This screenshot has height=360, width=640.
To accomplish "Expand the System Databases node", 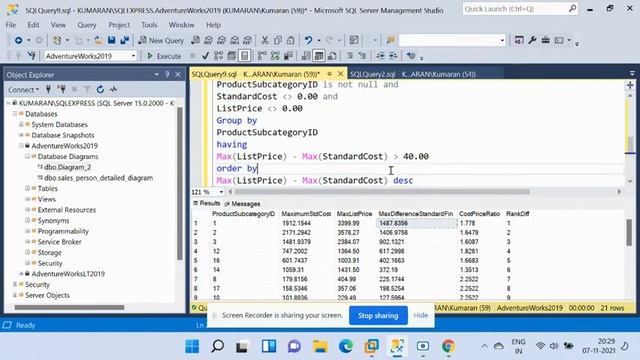I will 21,124.
